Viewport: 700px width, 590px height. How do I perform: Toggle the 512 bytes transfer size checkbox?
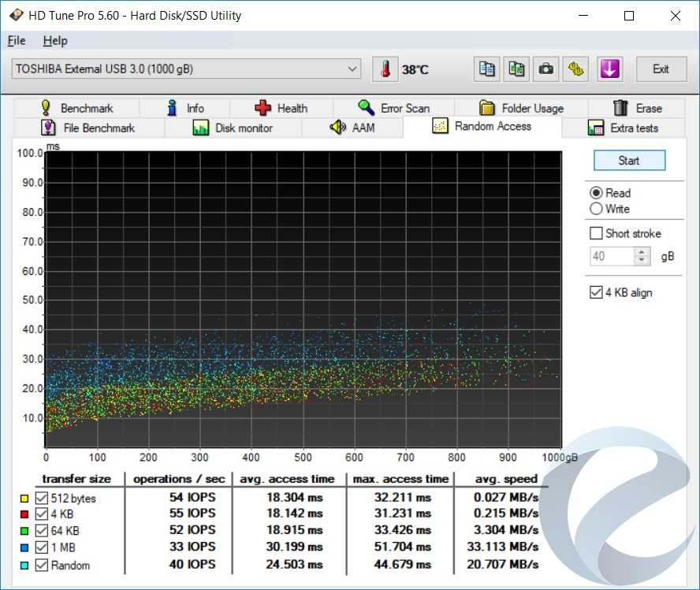pos(42,499)
